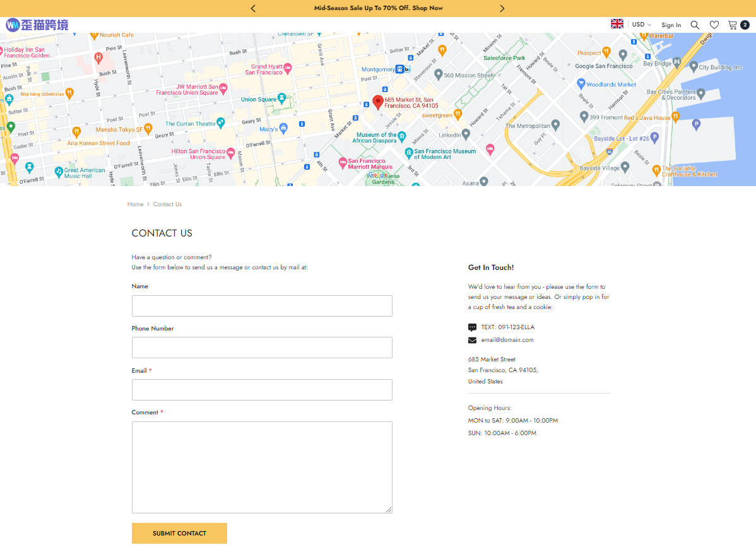This screenshot has width=756, height=550.
Task: Click the sweetgreen restaurant marker
Action: 458,114
